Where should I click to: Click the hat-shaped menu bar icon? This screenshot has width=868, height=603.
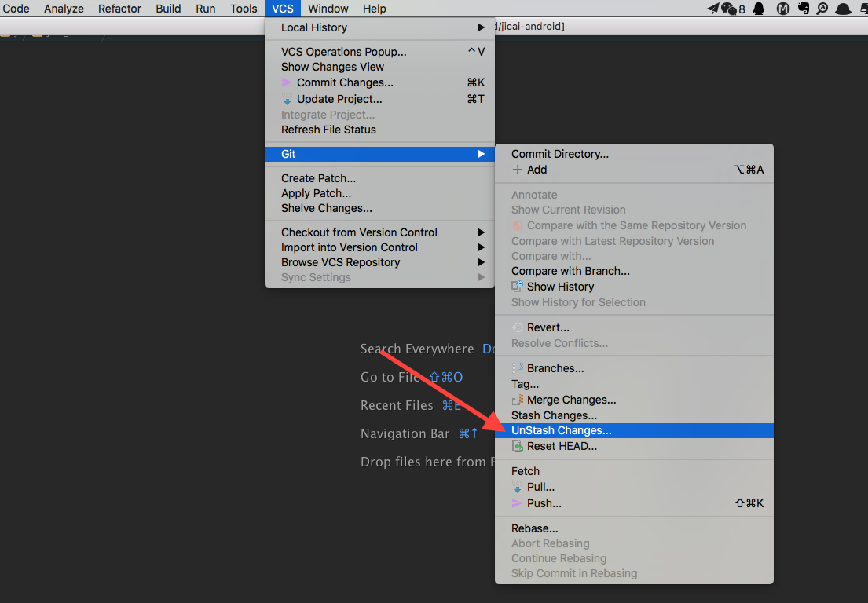pyautogui.click(x=843, y=9)
